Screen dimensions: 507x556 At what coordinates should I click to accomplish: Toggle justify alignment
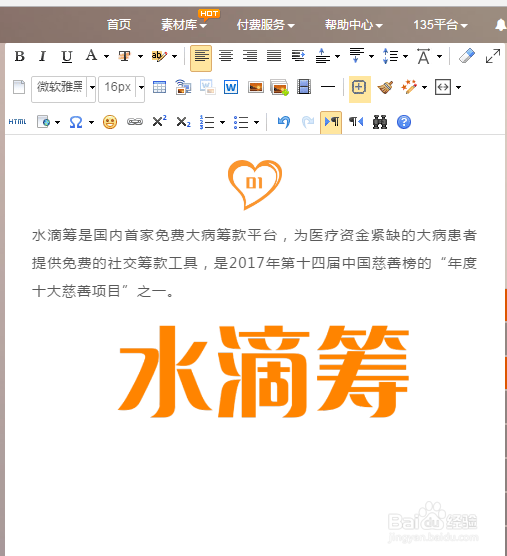(x=274, y=56)
